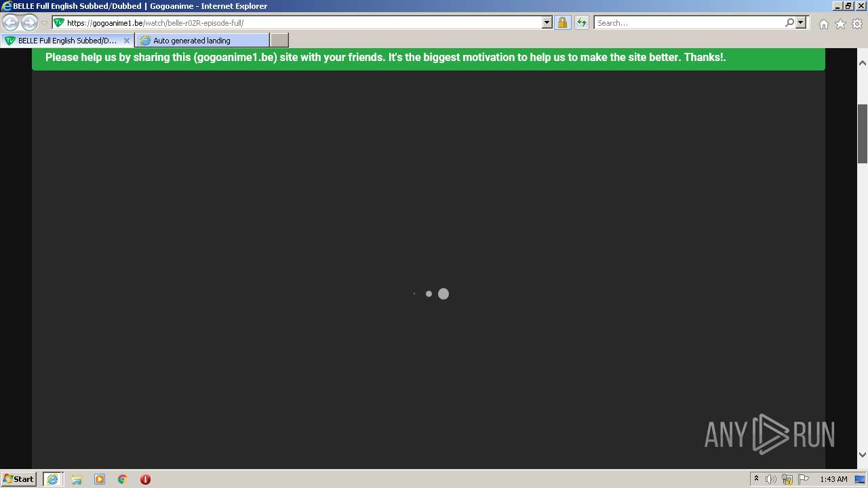Expand the search provider dropdown
868x488 pixels.
[x=801, y=22]
